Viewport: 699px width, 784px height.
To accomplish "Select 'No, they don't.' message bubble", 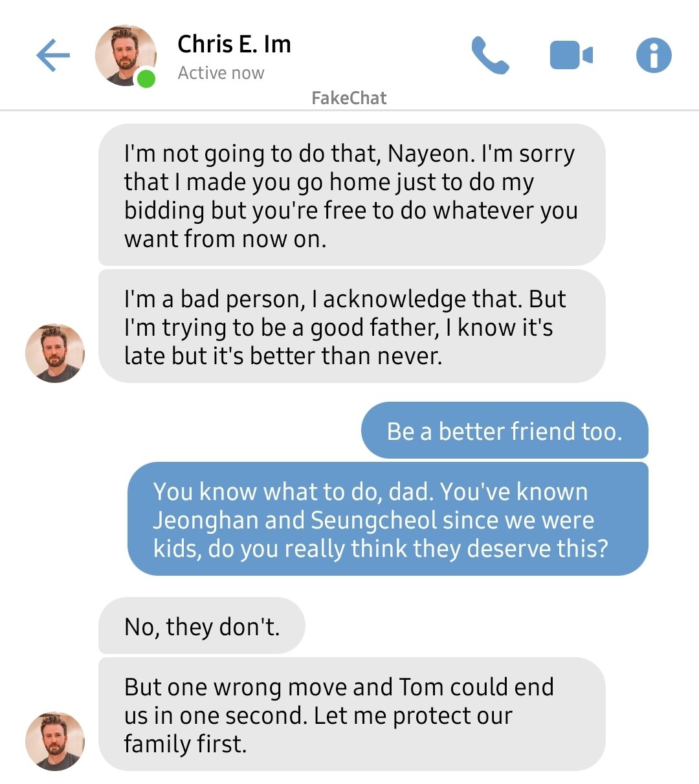I will 201,626.
